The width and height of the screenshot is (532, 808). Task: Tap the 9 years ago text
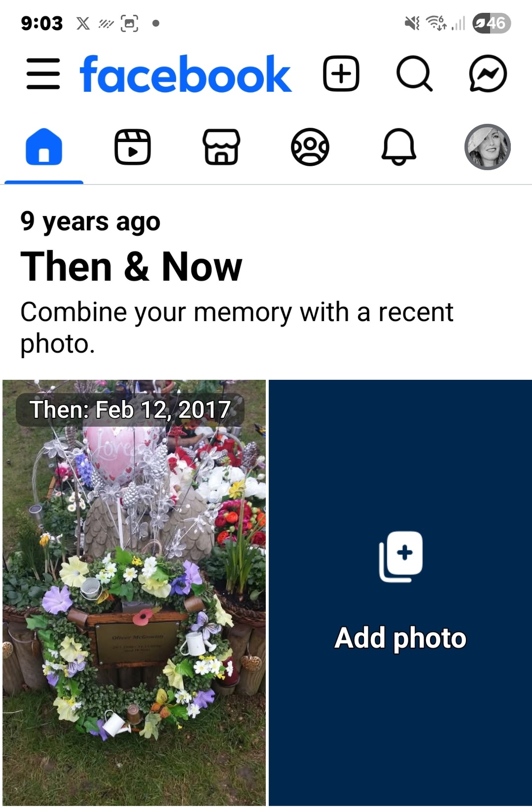(90, 222)
